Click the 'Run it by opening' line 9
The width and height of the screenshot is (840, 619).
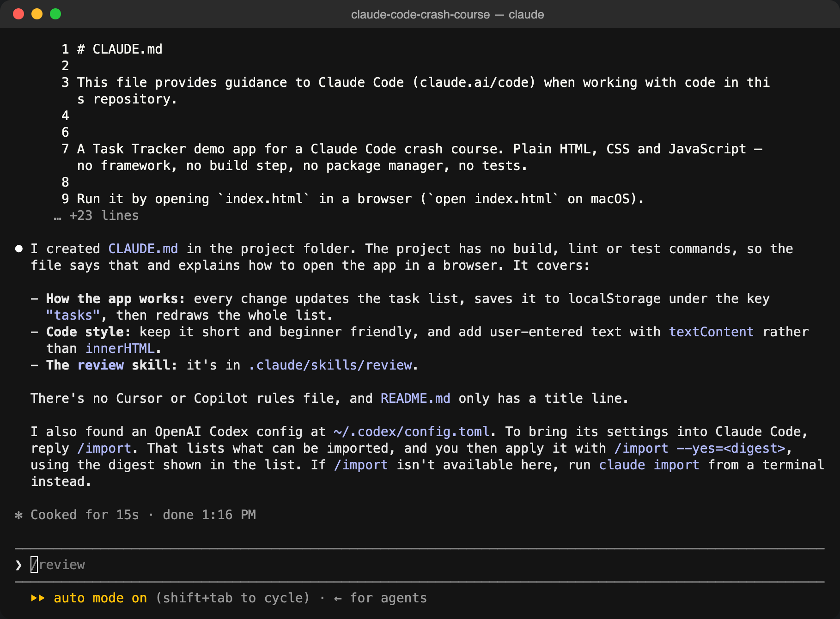(360, 199)
